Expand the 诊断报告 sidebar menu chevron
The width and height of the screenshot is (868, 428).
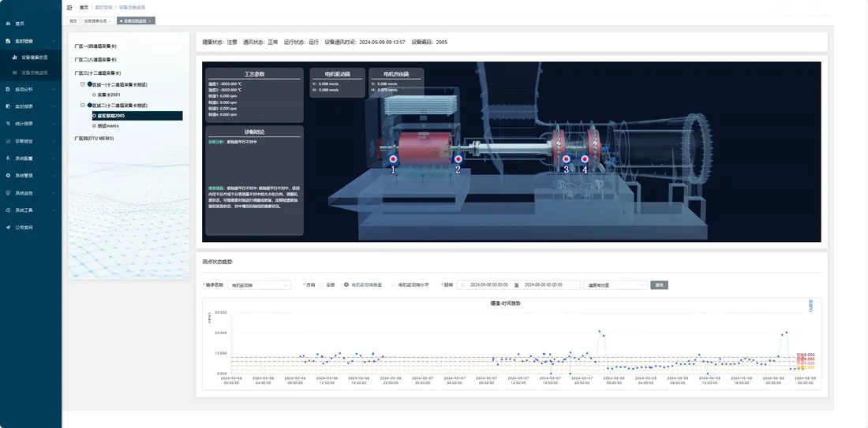tap(54, 141)
